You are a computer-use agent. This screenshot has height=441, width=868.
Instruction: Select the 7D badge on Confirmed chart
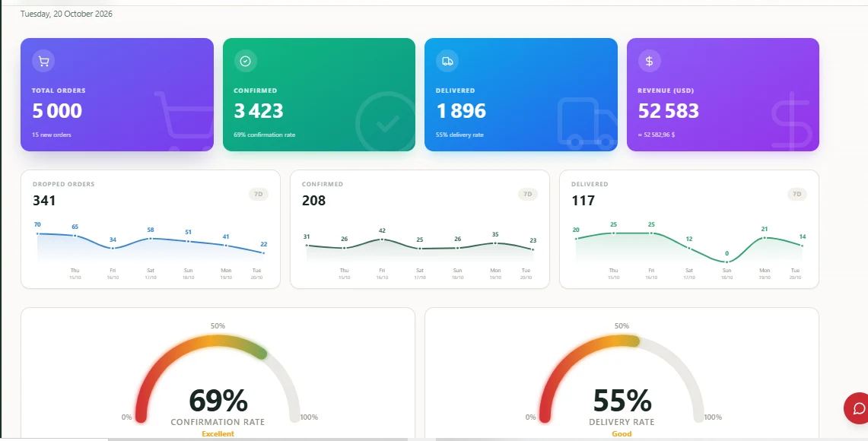[x=527, y=194]
